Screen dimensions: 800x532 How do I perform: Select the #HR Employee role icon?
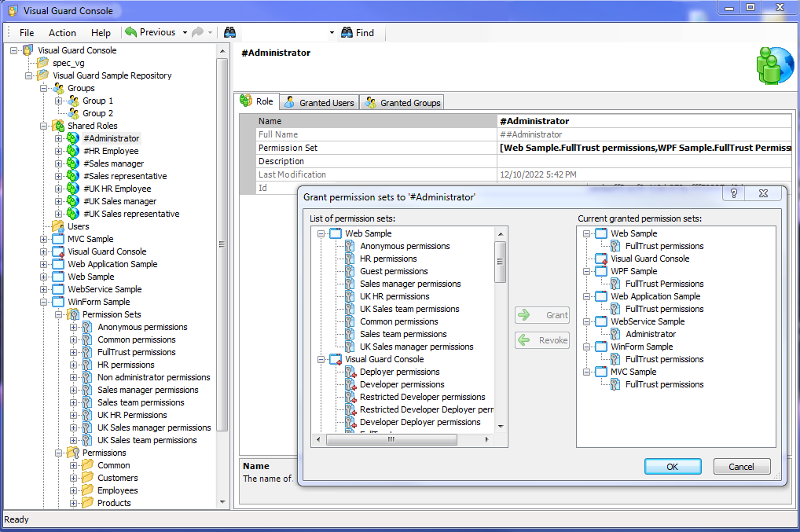click(73, 151)
